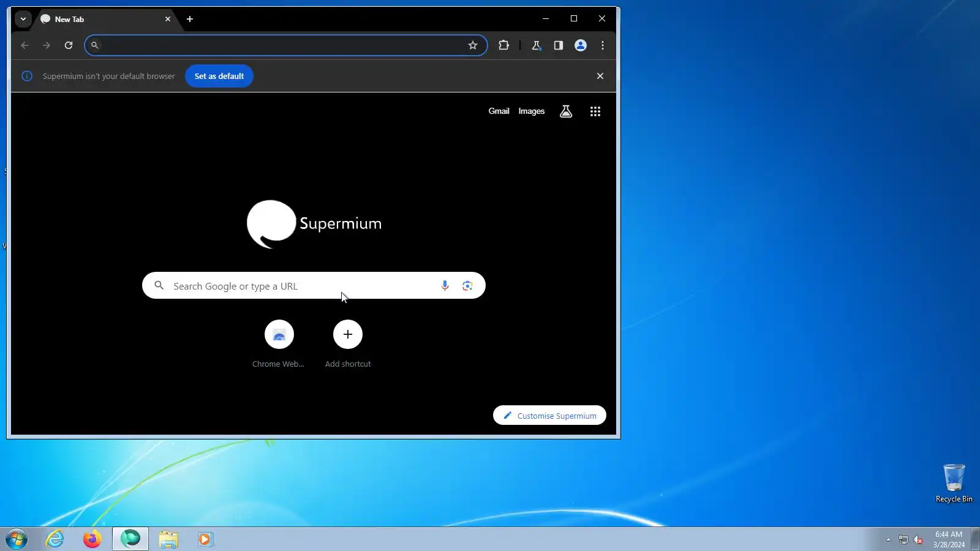Bookmark this tab with the star icon
The image size is (980, 551).
(x=473, y=45)
